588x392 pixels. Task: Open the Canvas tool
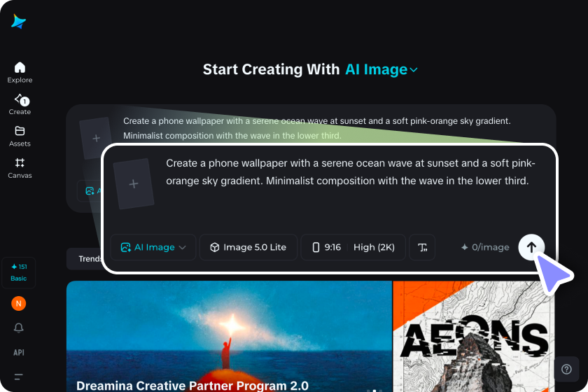(x=20, y=168)
